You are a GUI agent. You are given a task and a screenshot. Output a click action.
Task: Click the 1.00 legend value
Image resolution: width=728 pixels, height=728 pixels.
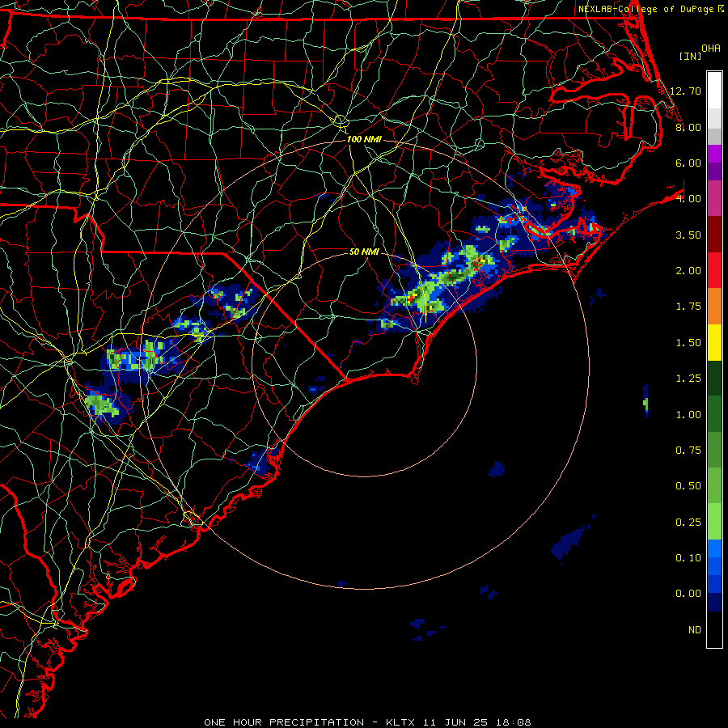[688, 415]
